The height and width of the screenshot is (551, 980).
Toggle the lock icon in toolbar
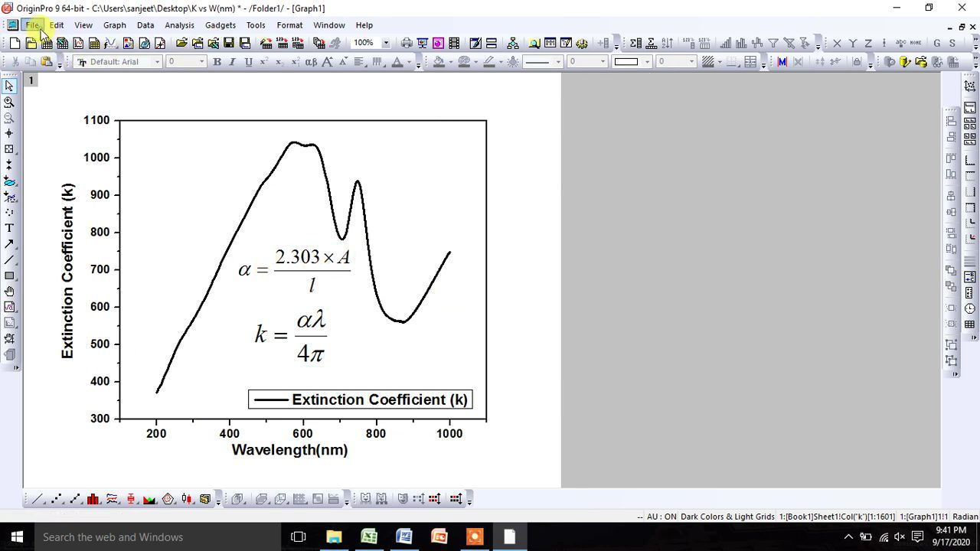coord(857,62)
